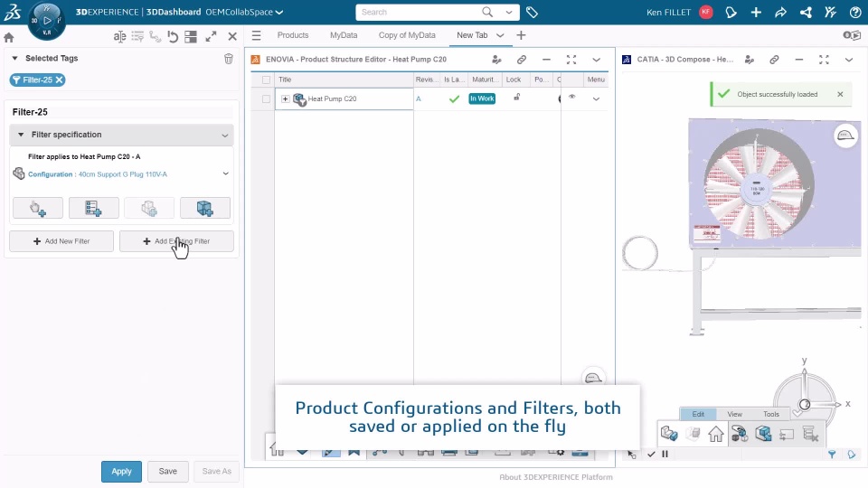Open Ken FILLET user avatar
868x488 pixels.
pos(706,12)
